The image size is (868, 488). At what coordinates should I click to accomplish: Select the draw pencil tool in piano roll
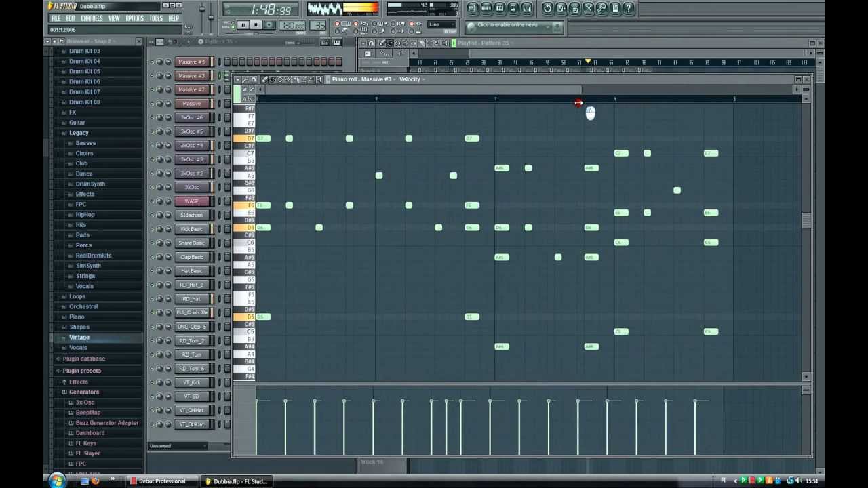pos(264,79)
